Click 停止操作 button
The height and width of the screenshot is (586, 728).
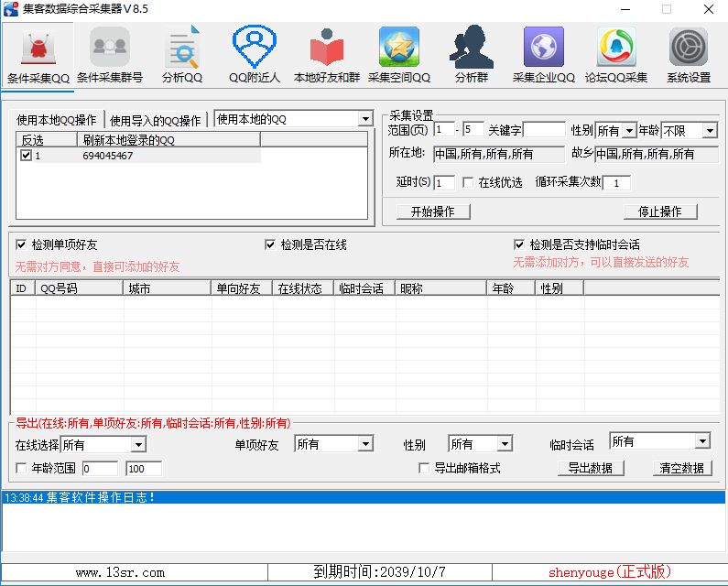tap(660, 212)
